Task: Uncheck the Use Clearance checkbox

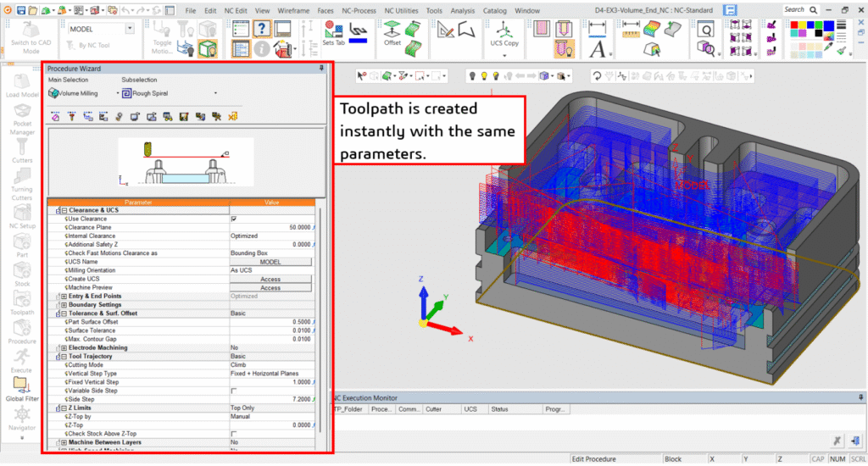Action: [234, 219]
